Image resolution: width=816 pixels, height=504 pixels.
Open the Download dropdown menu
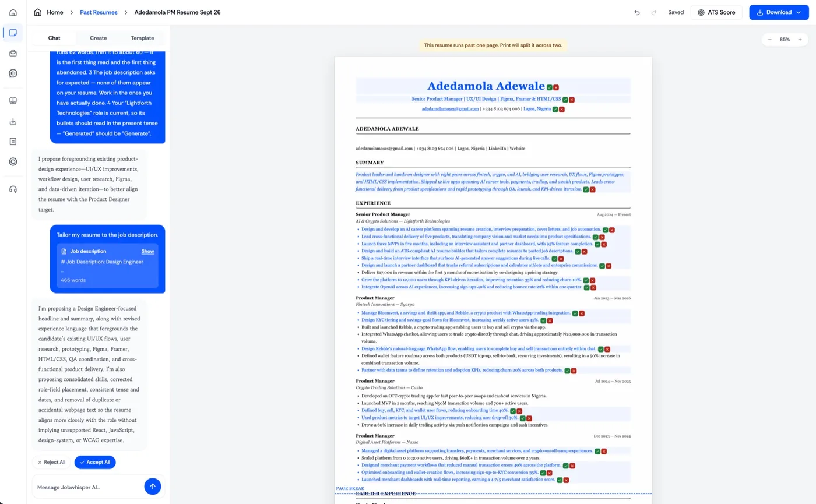tap(779, 12)
